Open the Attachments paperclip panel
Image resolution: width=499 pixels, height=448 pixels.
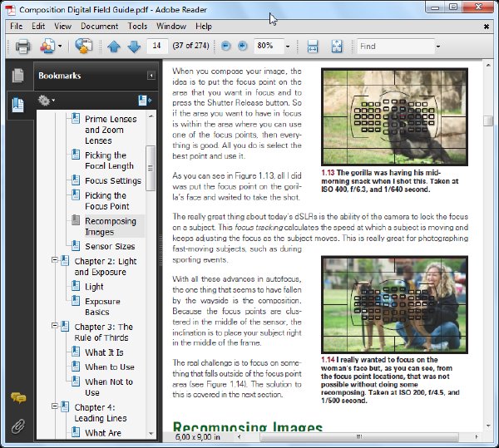point(17,426)
